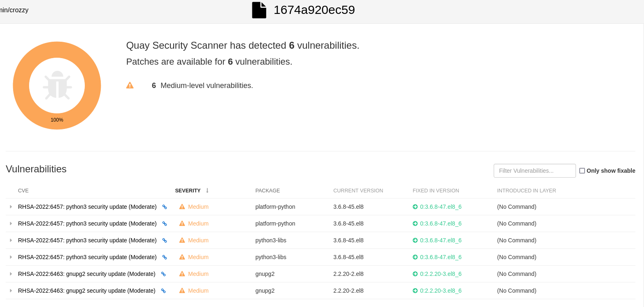Click link icon beside first gnupg2 advisory

[x=163, y=274]
